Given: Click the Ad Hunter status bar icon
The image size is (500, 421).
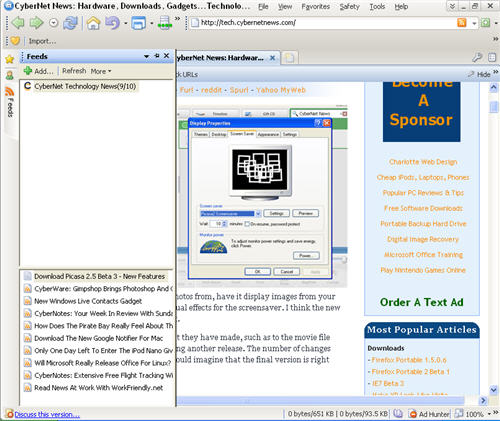Looking at the screenshot, I should click(413, 414).
